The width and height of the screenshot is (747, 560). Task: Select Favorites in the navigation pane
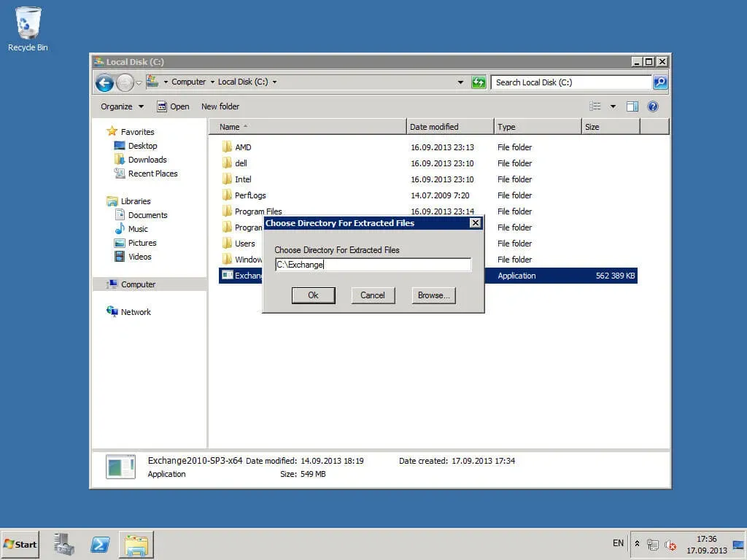point(137,132)
